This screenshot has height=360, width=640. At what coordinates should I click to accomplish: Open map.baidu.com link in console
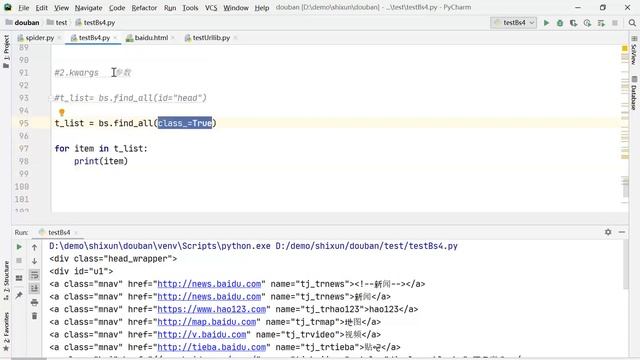[207, 322]
